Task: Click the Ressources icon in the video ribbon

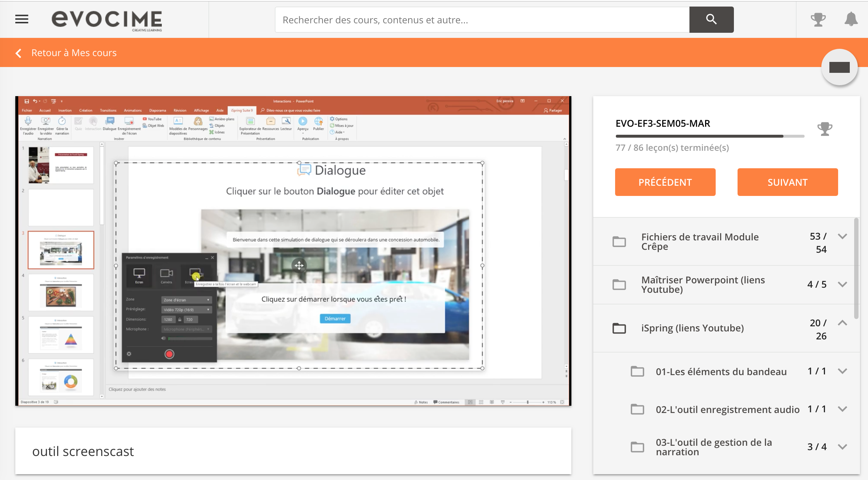Action: pyautogui.click(x=271, y=121)
